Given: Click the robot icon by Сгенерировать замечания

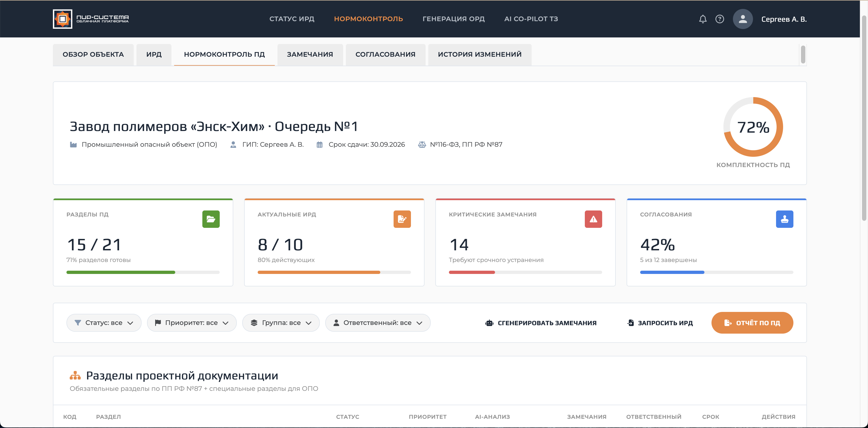Looking at the screenshot, I should (x=489, y=323).
